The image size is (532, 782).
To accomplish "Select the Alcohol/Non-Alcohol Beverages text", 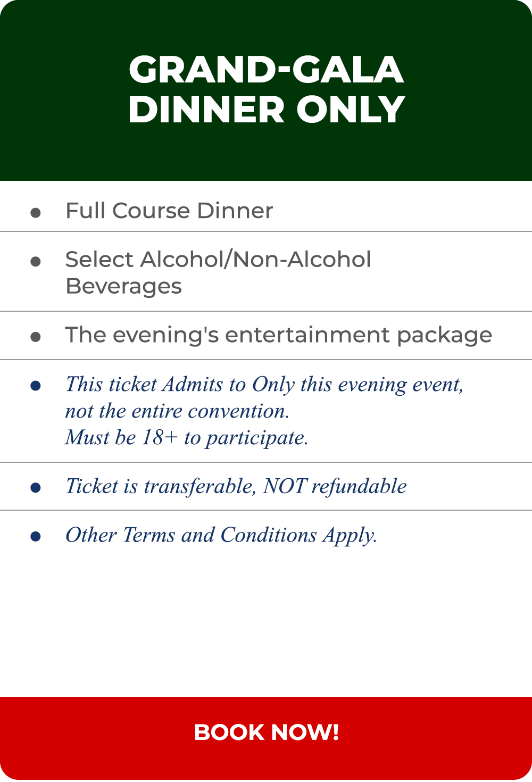I will [218, 272].
